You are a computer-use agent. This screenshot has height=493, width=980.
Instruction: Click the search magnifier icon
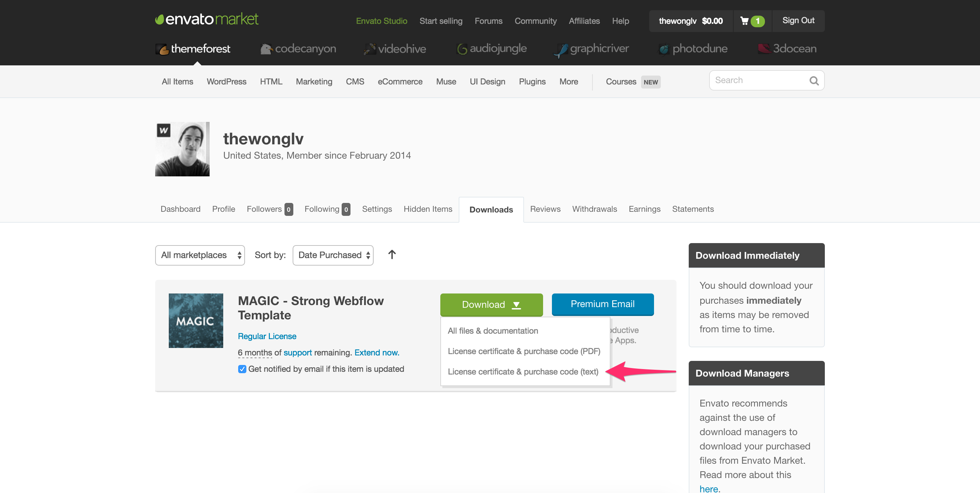tap(814, 81)
